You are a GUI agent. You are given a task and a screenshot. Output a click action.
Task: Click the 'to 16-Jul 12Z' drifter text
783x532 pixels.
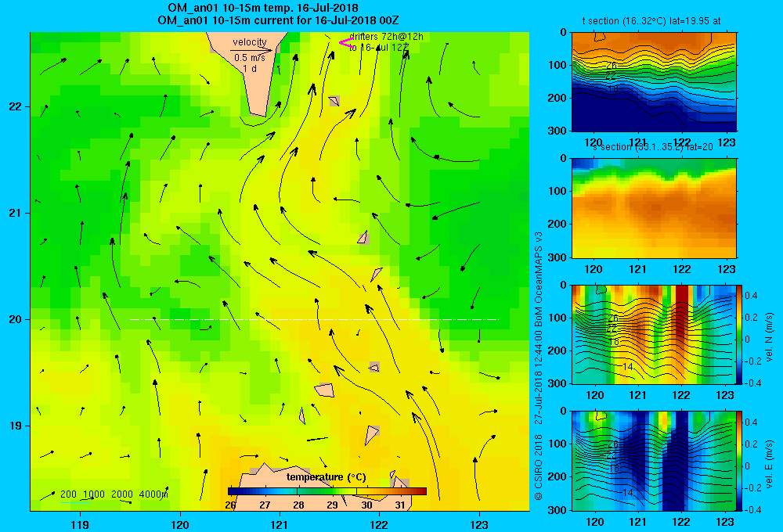click(379, 47)
